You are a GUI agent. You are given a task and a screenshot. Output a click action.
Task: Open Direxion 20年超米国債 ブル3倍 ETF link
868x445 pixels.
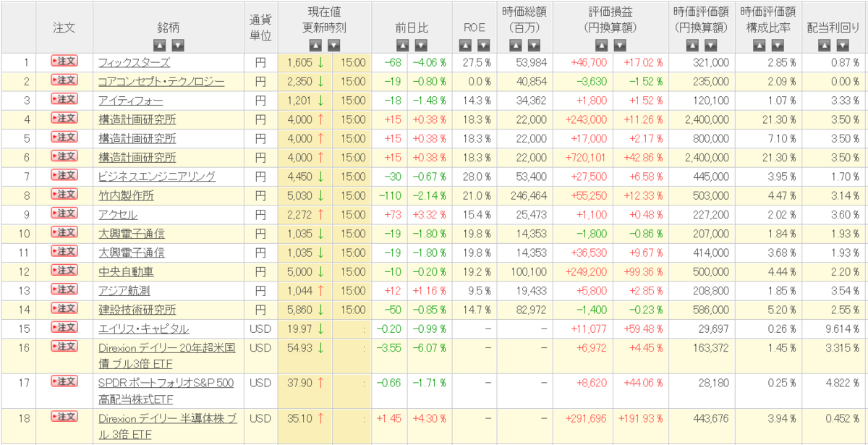[167, 355]
